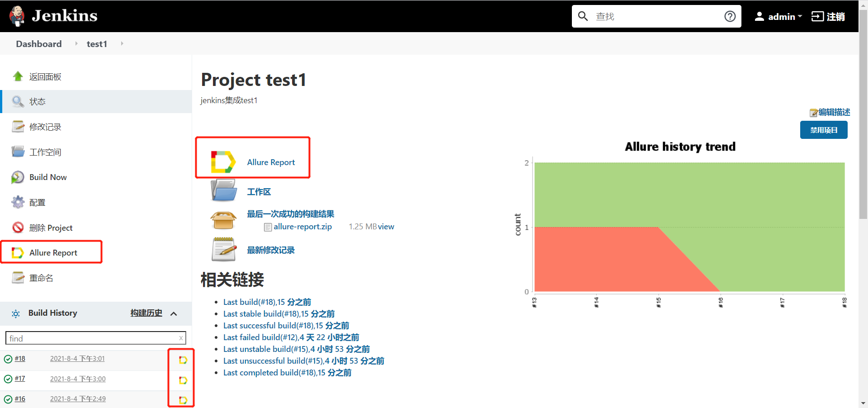
Task: Click the notepad 修改记录 sidebar icon
Action: (18, 127)
